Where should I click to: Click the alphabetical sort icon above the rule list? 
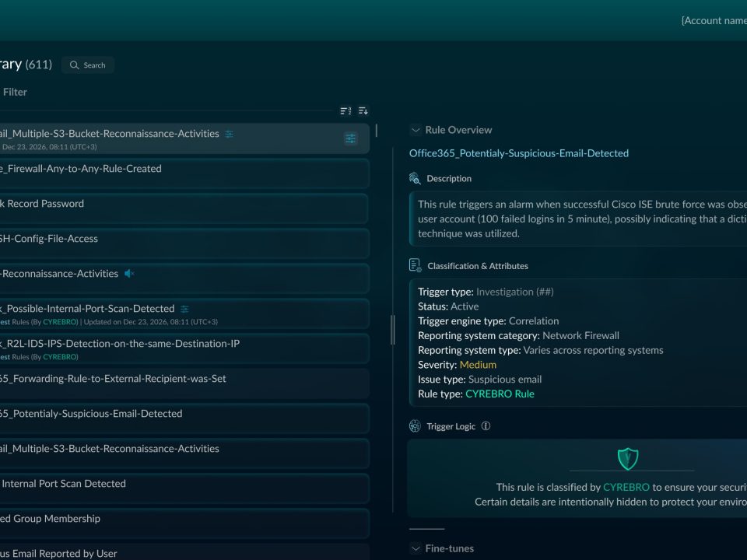tap(345, 110)
